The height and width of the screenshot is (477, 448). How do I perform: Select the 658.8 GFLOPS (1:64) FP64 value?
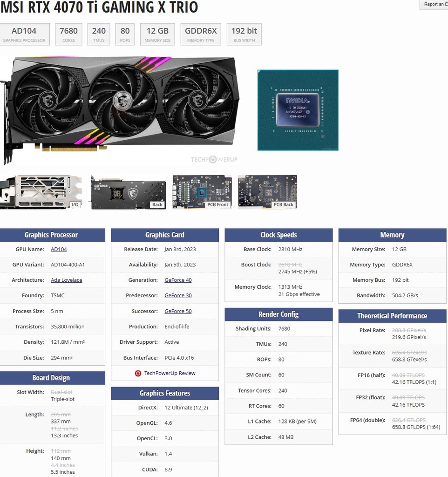(416, 427)
